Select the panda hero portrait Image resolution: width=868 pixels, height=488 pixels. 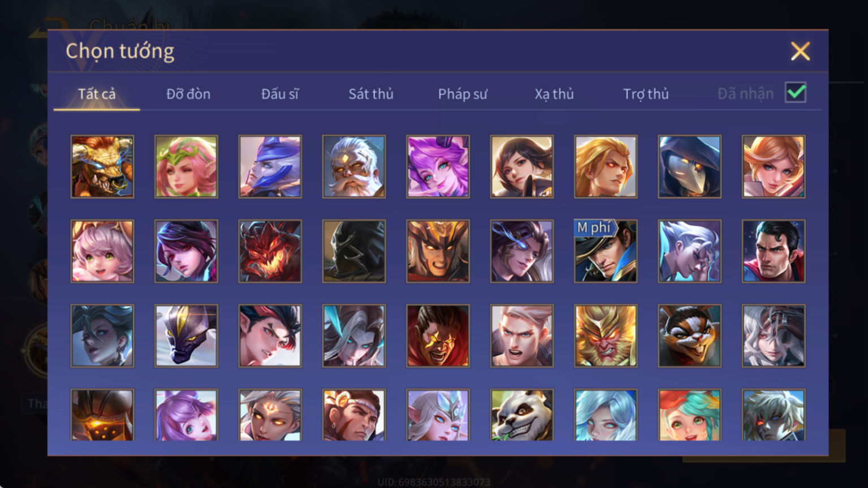tap(522, 414)
